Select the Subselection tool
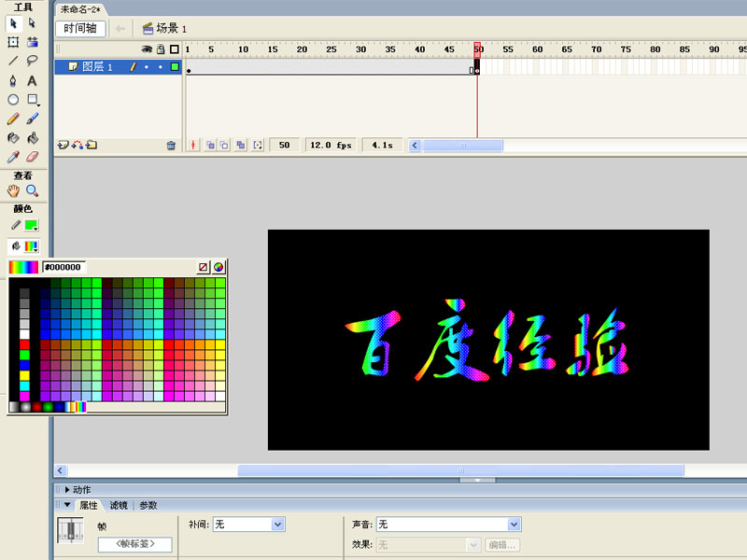 [x=32, y=22]
